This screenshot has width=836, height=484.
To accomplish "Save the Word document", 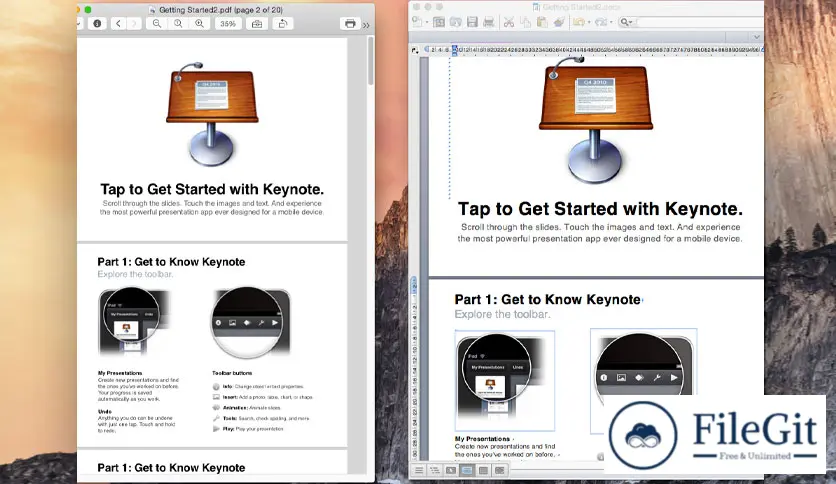I will coord(472,22).
